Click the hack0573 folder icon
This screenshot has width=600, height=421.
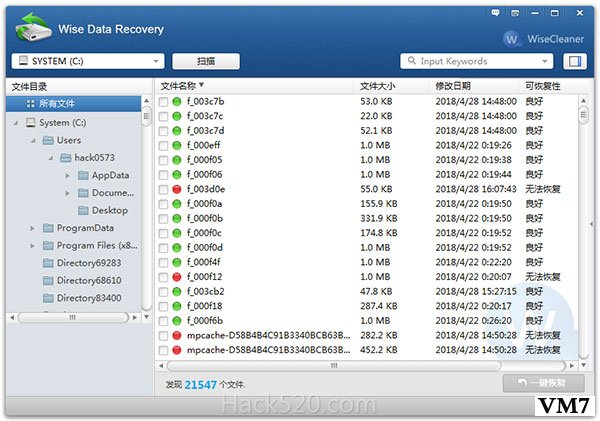(66, 158)
